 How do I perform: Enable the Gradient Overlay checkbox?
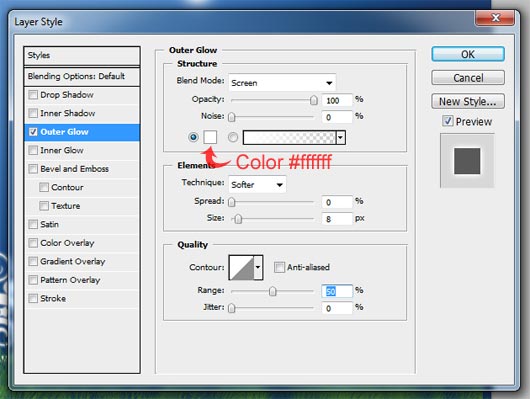pyautogui.click(x=33, y=261)
